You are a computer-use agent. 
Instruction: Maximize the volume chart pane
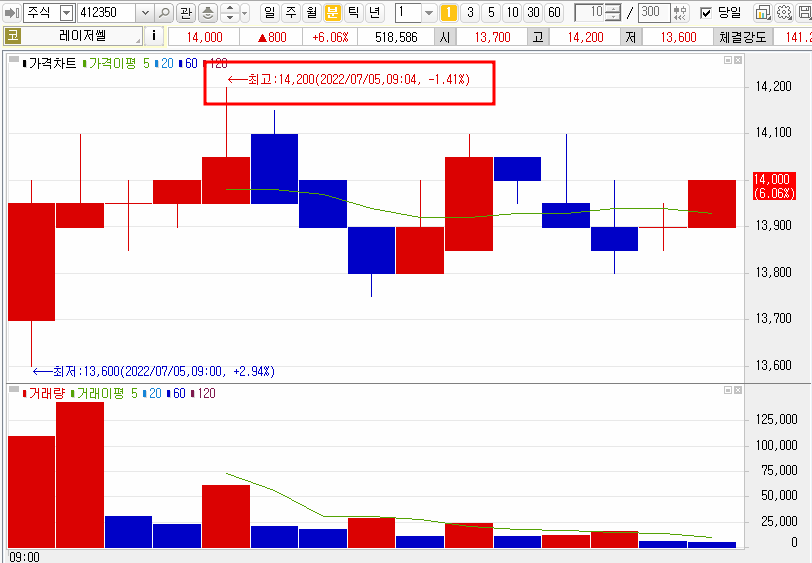(728, 390)
